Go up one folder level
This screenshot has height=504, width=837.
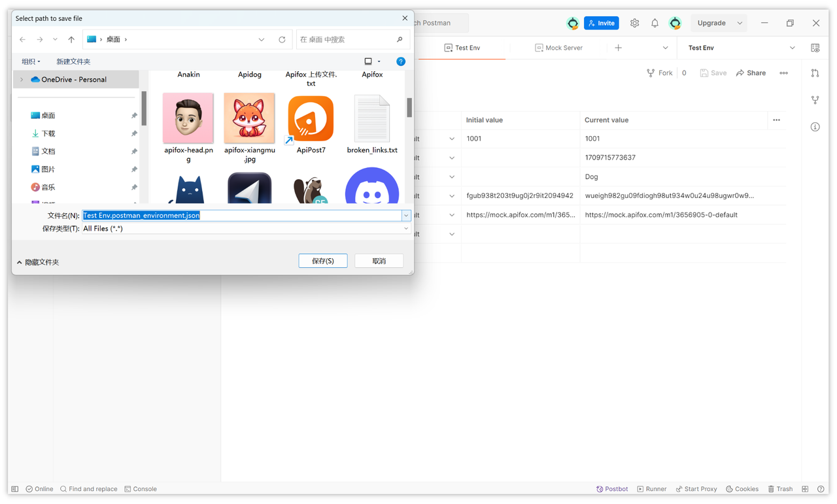(x=71, y=40)
